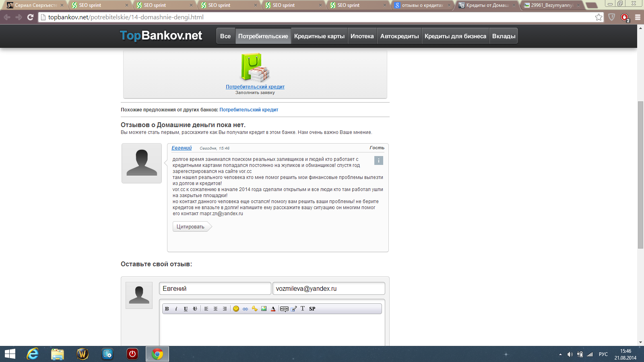Image resolution: width=644 pixels, height=362 pixels.
Task: Open the Кредиты для бизнеса tab
Action: 456,36
